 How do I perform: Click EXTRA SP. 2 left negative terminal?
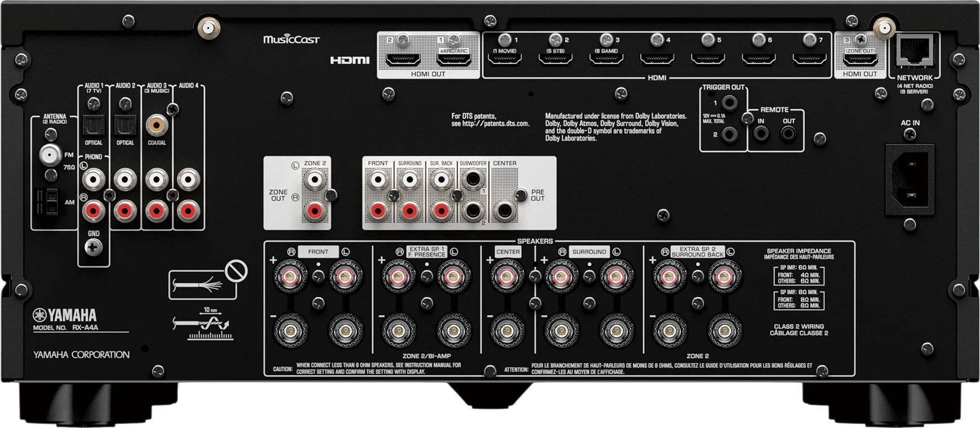pyautogui.click(x=724, y=330)
